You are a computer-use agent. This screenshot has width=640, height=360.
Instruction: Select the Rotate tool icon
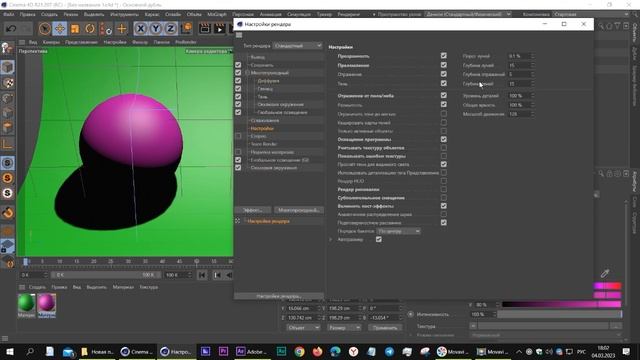(x=90, y=29)
